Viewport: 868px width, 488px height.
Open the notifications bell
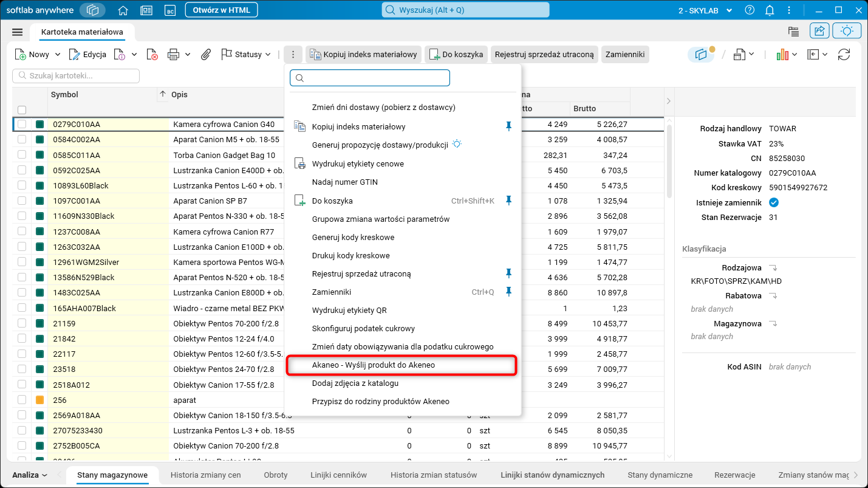pos(770,10)
